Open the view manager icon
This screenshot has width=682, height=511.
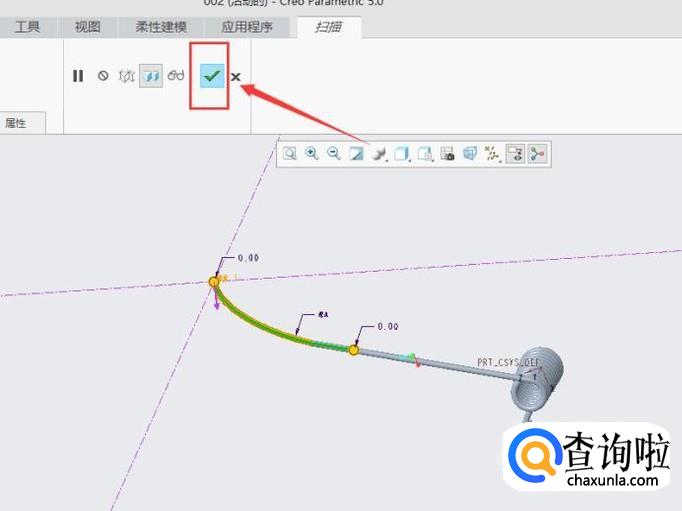pos(447,154)
